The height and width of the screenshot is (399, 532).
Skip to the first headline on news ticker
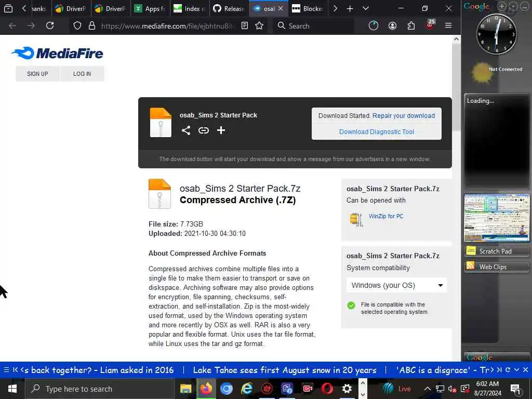(15, 370)
